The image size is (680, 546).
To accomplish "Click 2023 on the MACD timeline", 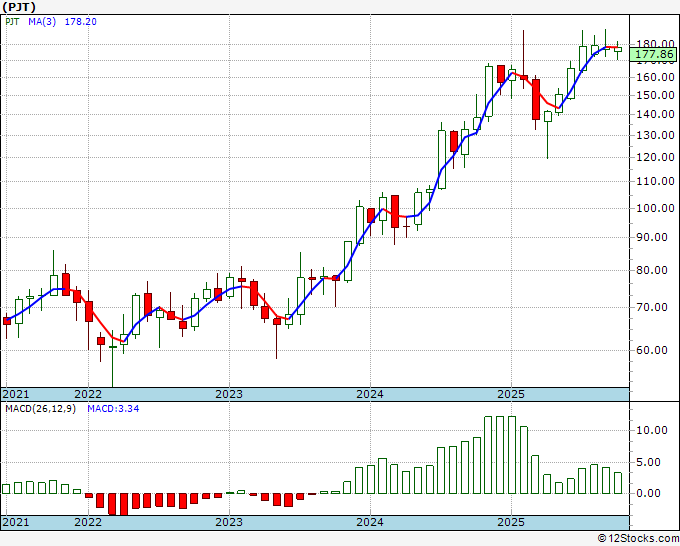I will click(x=229, y=522).
